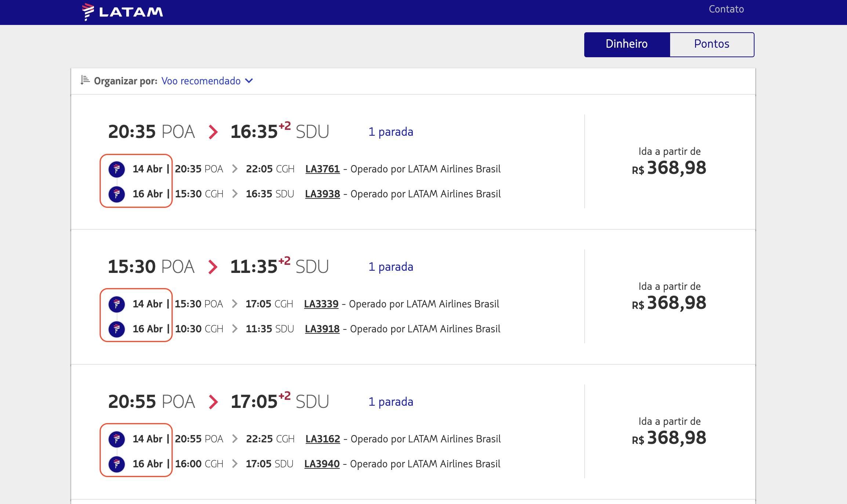Open flight number LA3940 link
847x504 pixels.
pos(322,464)
